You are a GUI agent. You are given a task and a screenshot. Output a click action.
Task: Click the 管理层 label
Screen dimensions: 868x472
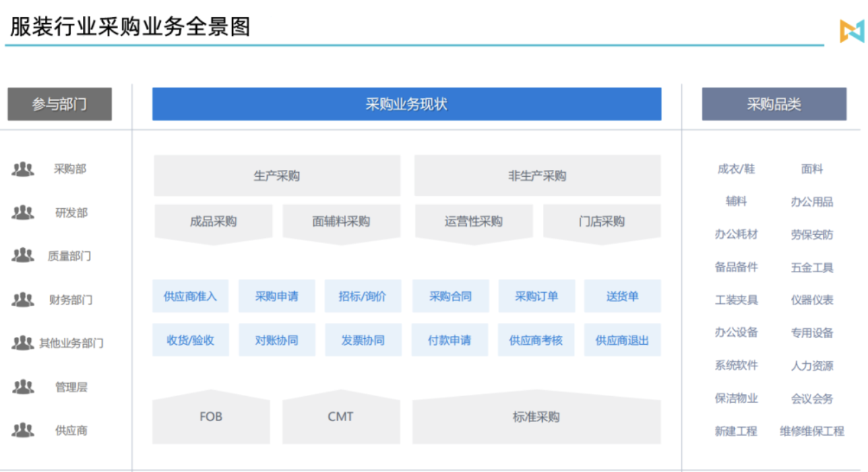(71, 387)
